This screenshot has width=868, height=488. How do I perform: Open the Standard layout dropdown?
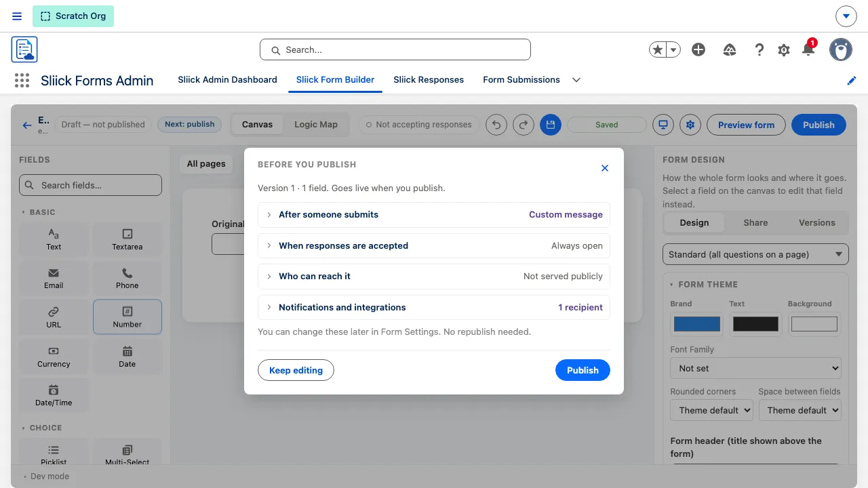tap(755, 254)
